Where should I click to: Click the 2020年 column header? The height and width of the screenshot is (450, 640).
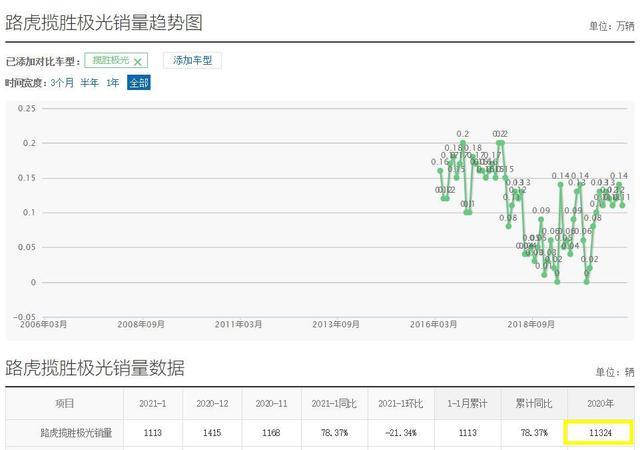[600, 403]
